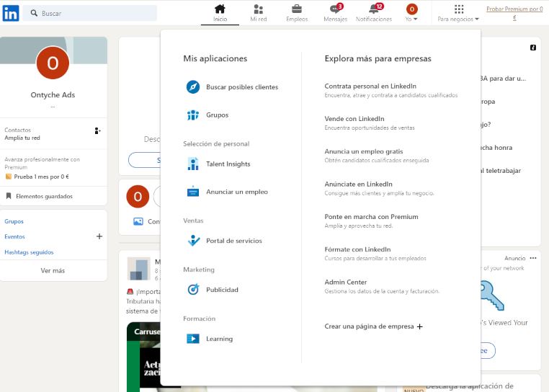Add an event with plus icon
This screenshot has width=549, height=392.
(x=99, y=236)
